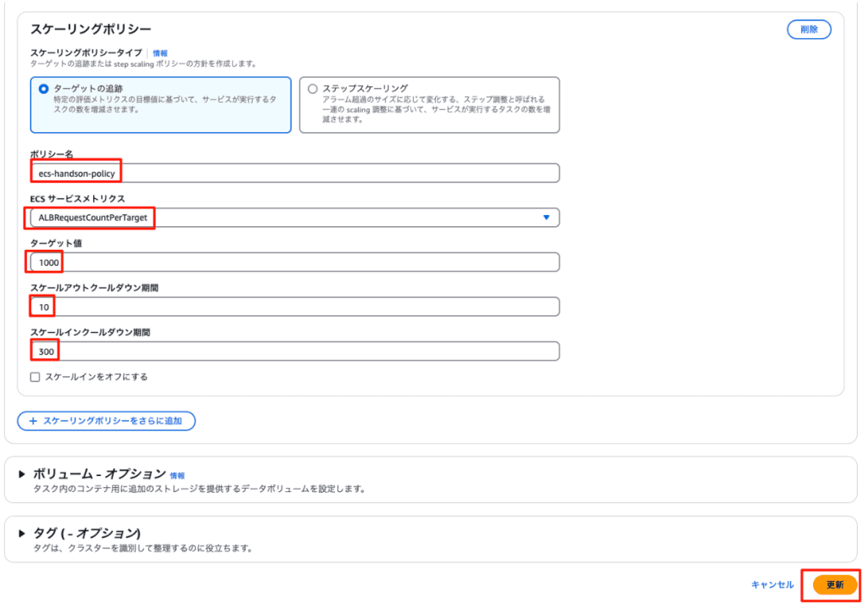This screenshot has height=609, width=868.
Task: Click the 削除 button
Action: (809, 30)
